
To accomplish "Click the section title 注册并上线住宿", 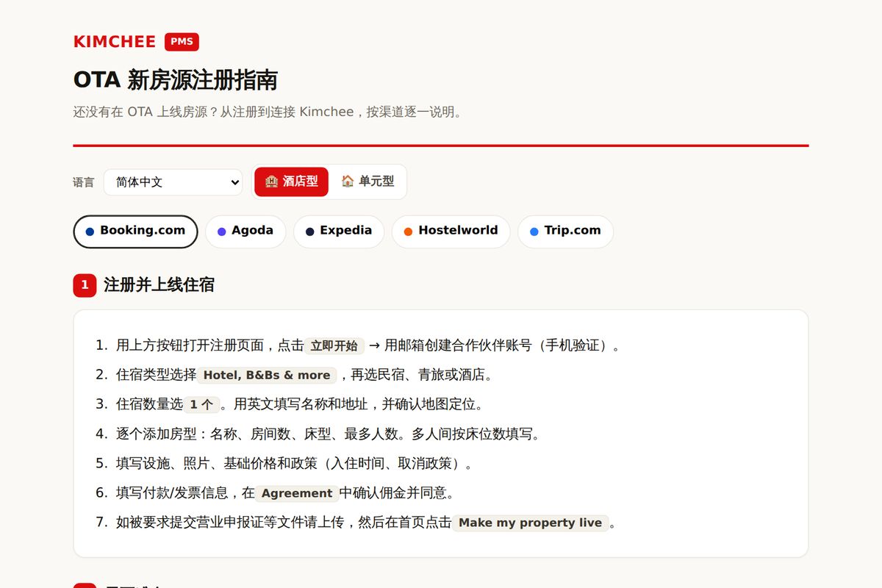I will [x=159, y=285].
